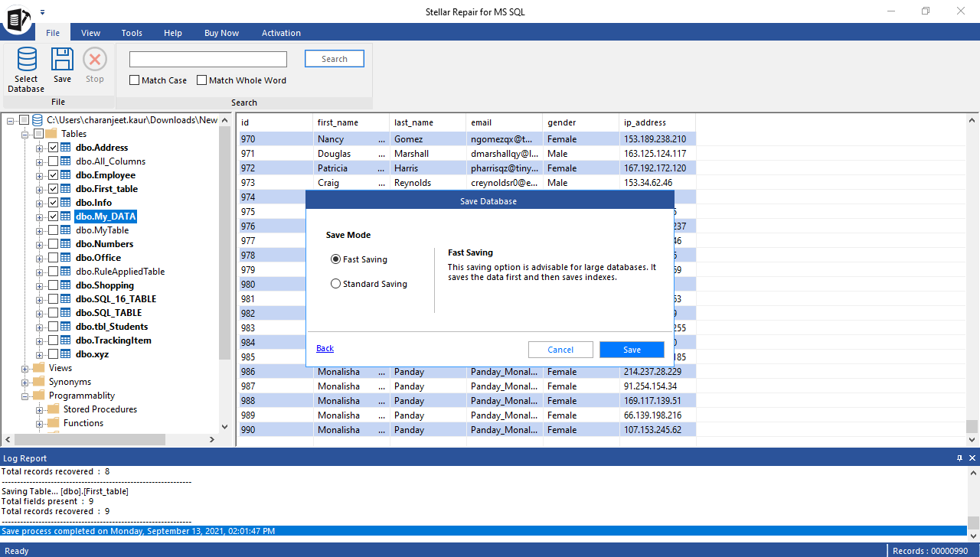This screenshot has height=557, width=980.
Task: Check dbo.Numbers checkbox
Action: (x=53, y=244)
